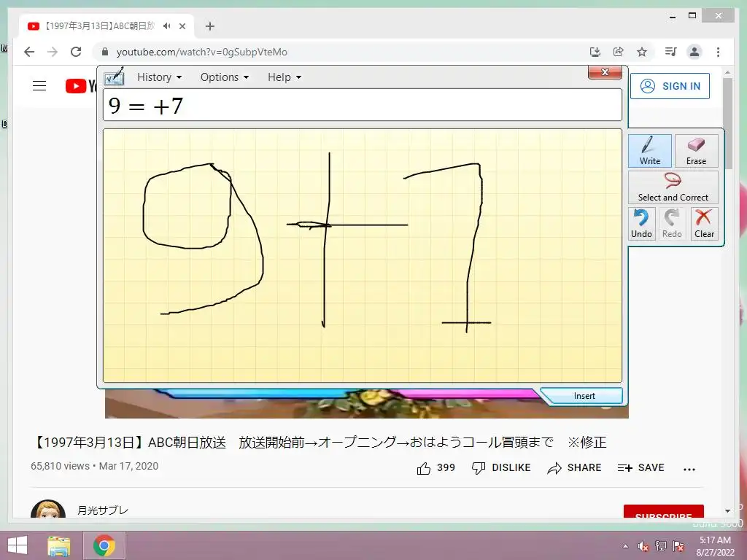Choose the Select and Correct tool
The image size is (747, 560).
pos(673,187)
